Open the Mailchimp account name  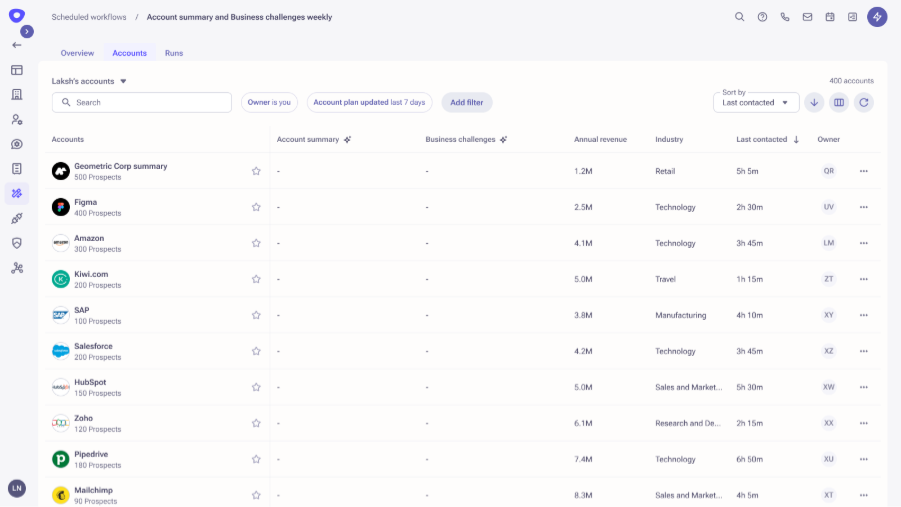click(x=93, y=490)
